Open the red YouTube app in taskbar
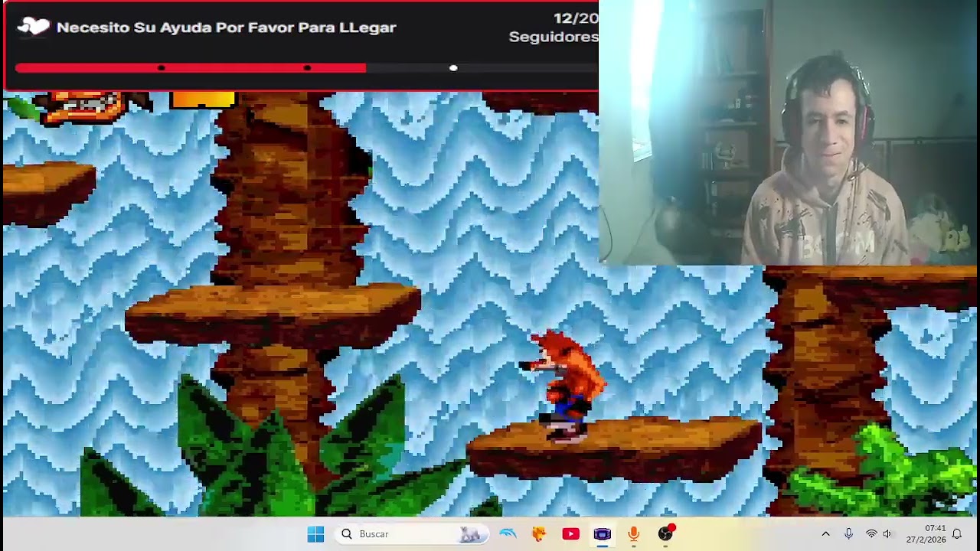980x551 pixels. tap(570, 534)
